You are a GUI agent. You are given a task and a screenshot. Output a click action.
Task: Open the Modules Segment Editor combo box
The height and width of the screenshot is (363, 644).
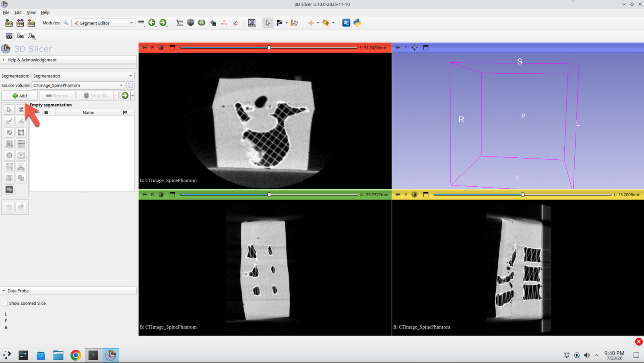pyautogui.click(x=103, y=23)
